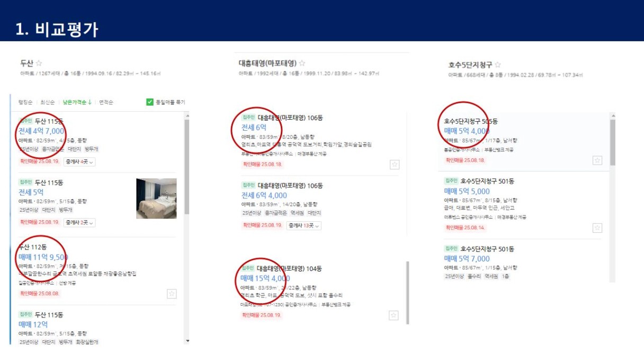Screen dimensions: 644x362
Task: View the bedroom photo thumbnail on 전세 5억
Action: pyautogui.click(x=156, y=198)
